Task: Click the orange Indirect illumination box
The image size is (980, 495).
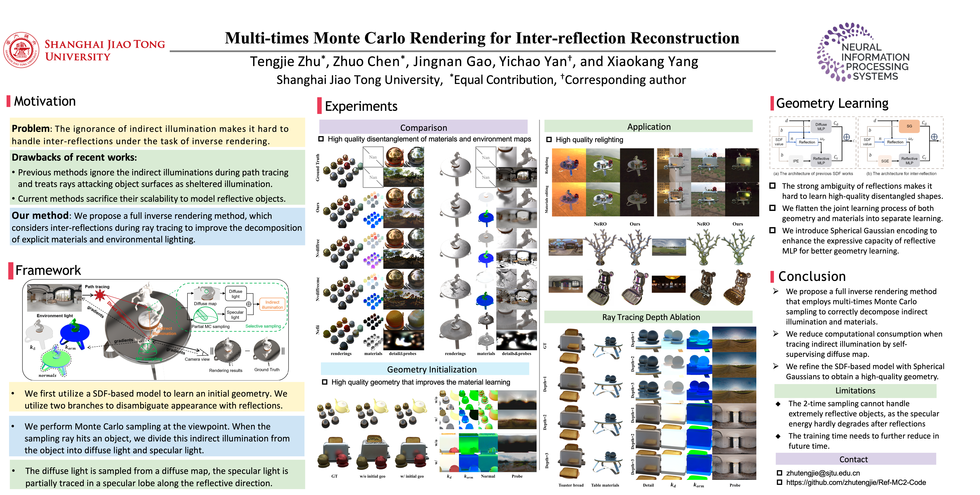Action: 272,305
